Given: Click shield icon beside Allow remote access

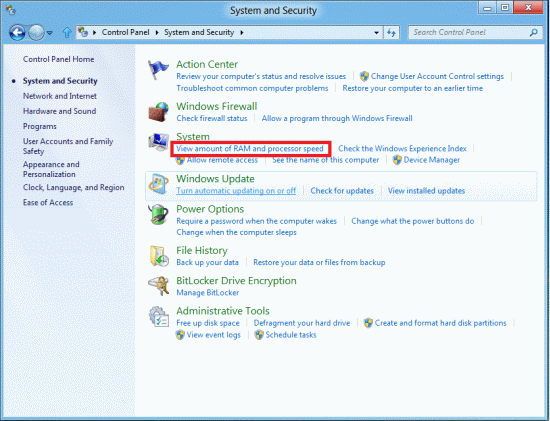Looking at the screenshot, I should point(180,160).
